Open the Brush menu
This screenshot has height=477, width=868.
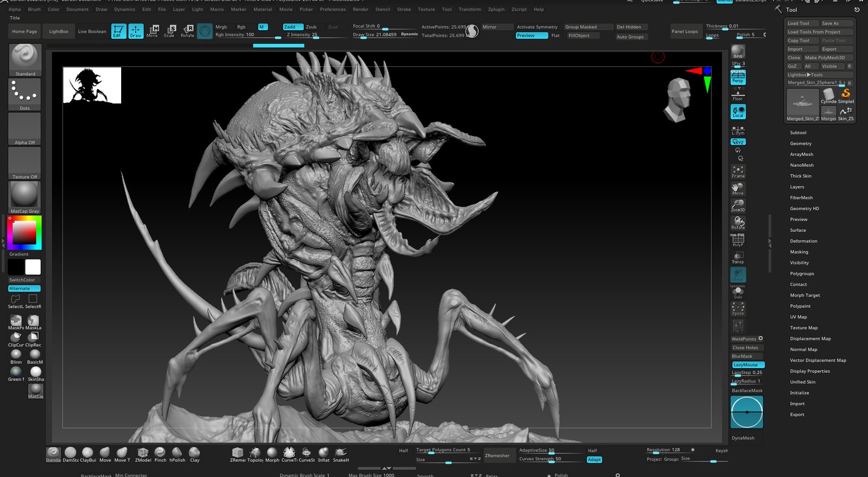(x=34, y=10)
